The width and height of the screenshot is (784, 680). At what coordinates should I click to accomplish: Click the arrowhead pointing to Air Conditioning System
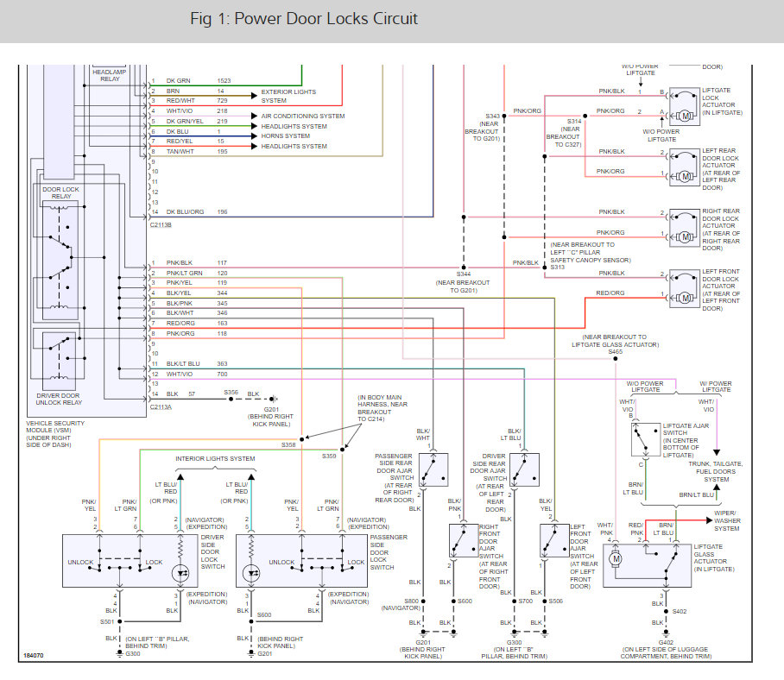[254, 116]
